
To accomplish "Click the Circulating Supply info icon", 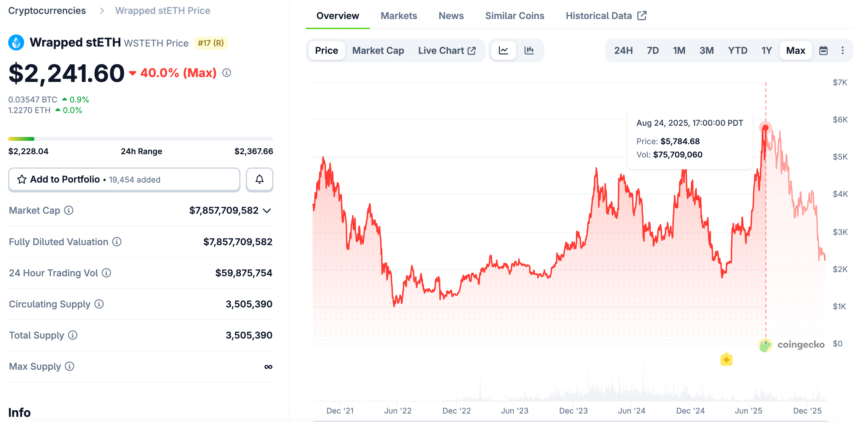I will pyautogui.click(x=99, y=304).
